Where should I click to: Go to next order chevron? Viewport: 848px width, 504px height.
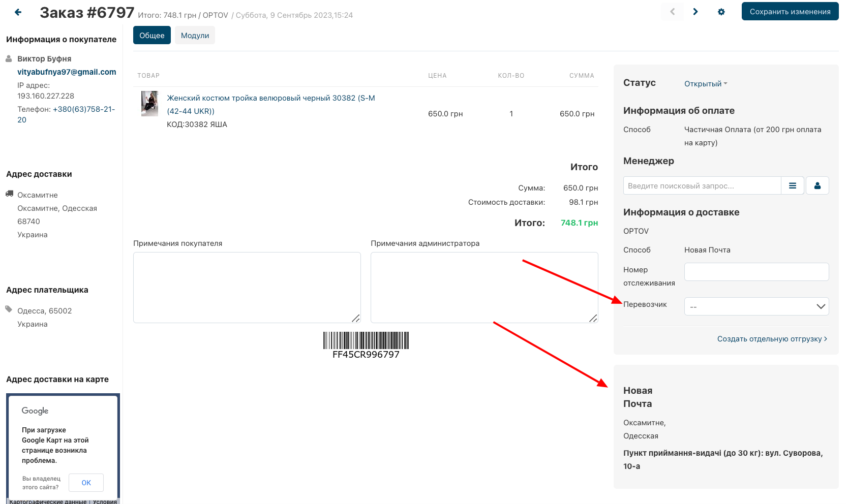(x=695, y=12)
